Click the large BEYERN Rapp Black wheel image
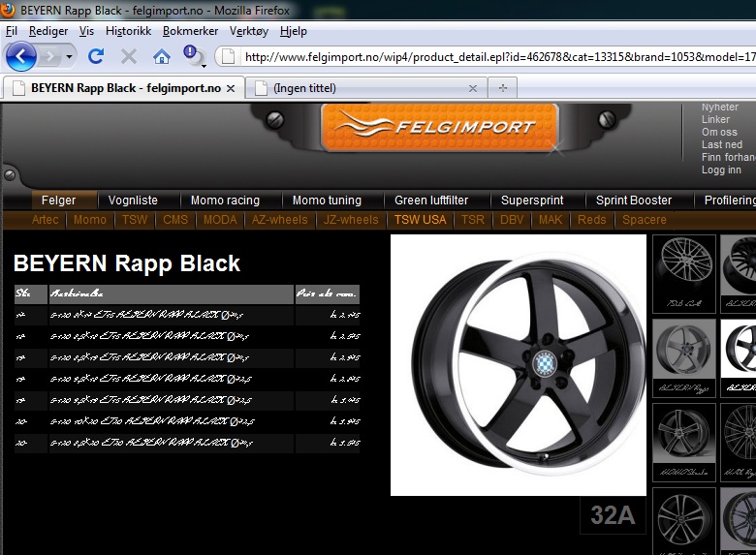The width and height of the screenshot is (756, 555). [518, 365]
